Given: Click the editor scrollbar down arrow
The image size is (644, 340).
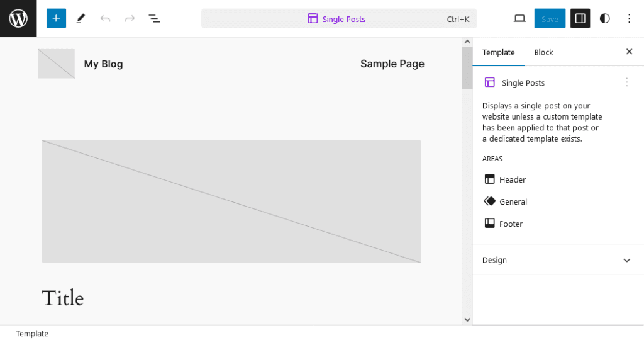Looking at the screenshot, I should (x=467, y=319).
